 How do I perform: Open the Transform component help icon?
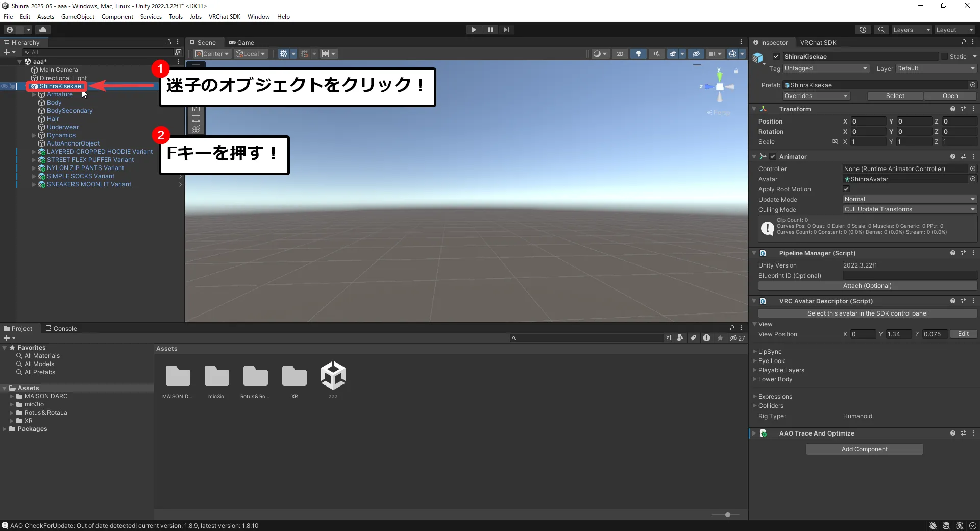[x=953, y=109]
